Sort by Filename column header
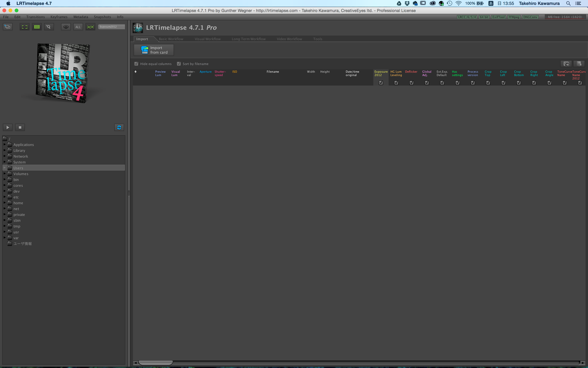588x368 pixels. [273, 72]
